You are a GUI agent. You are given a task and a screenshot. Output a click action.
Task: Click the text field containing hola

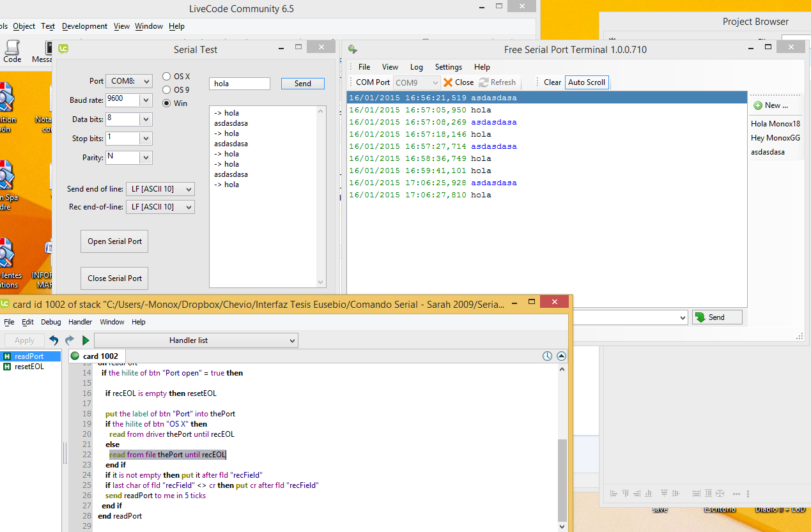click(239, 84)
